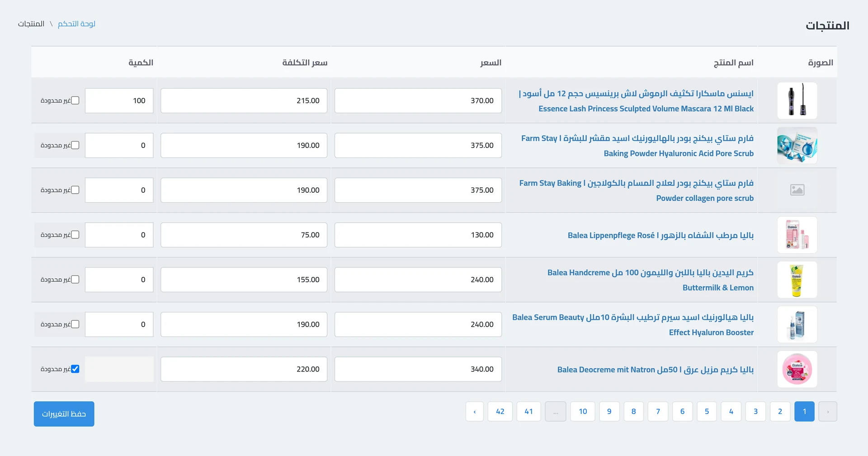Edit the 215.00 cost price field
868x456 pixels.
(244, 100)
